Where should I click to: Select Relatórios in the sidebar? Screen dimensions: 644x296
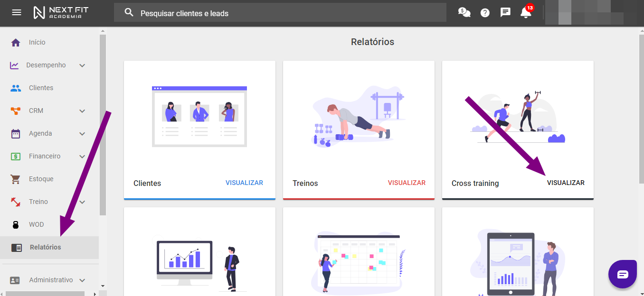tap(49, 247)
